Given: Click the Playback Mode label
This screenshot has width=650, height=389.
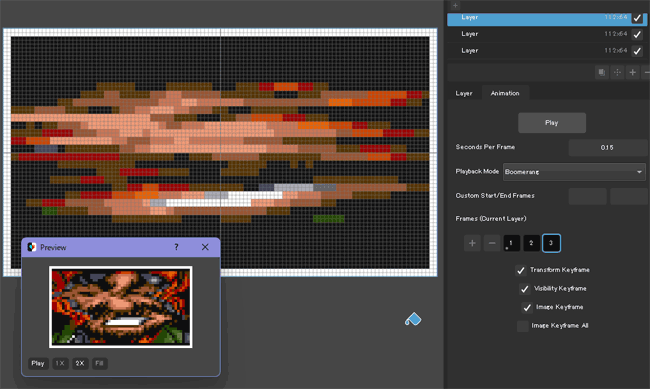Looking at the screenshot, I should [477, 171].
